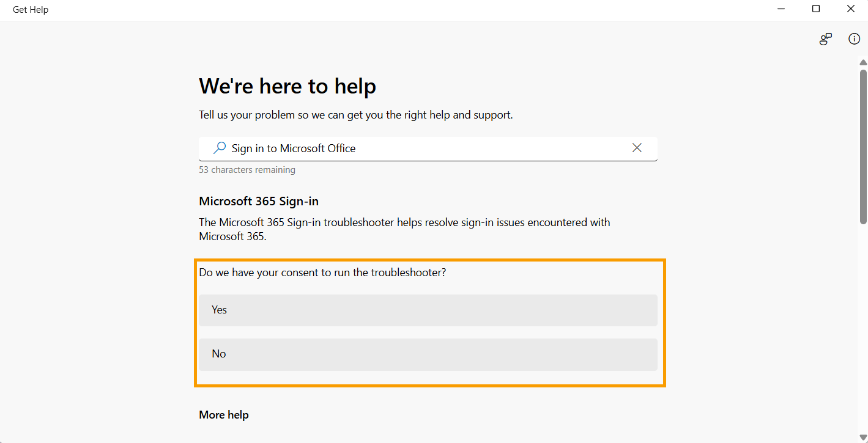
Task: Open the feedback icon in top right
Action: (826, 39)
